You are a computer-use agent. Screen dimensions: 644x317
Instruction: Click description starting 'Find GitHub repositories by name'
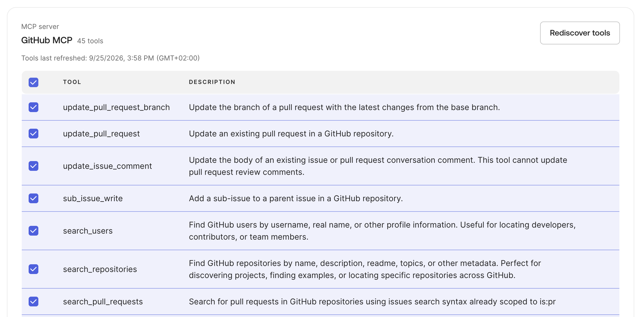(x=365, y=269)
